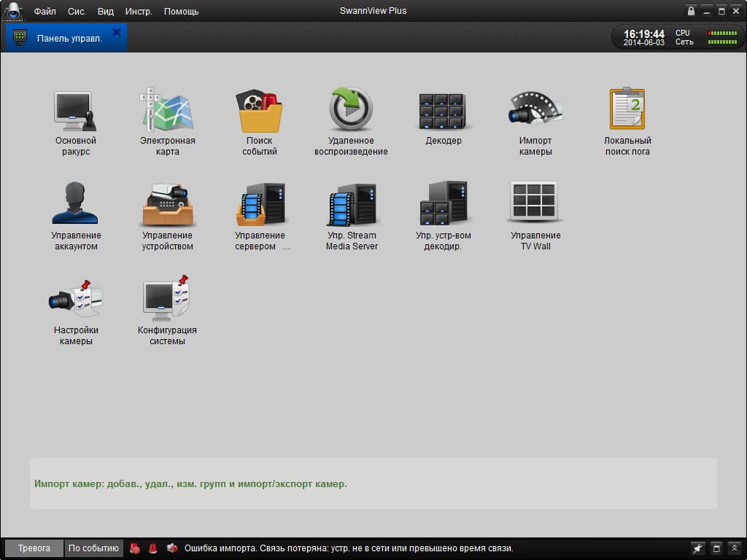Open the Файл menu

coord(44,12)
